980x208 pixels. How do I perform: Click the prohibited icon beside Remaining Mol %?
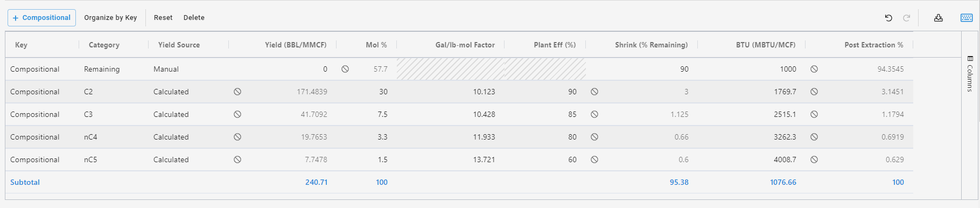(345, 69)
